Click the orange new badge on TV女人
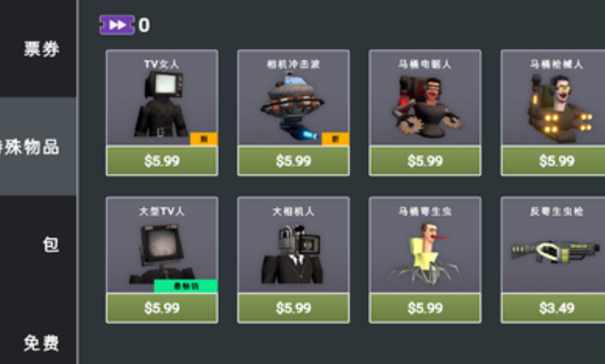This screenshot has height=364, width=605. [204, 139]
